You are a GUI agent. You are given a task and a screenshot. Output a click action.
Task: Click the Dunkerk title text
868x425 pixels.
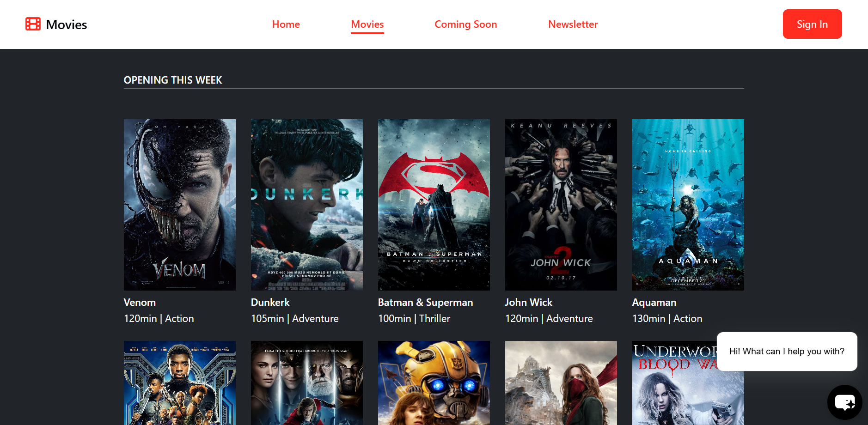(x=270, y=302)
